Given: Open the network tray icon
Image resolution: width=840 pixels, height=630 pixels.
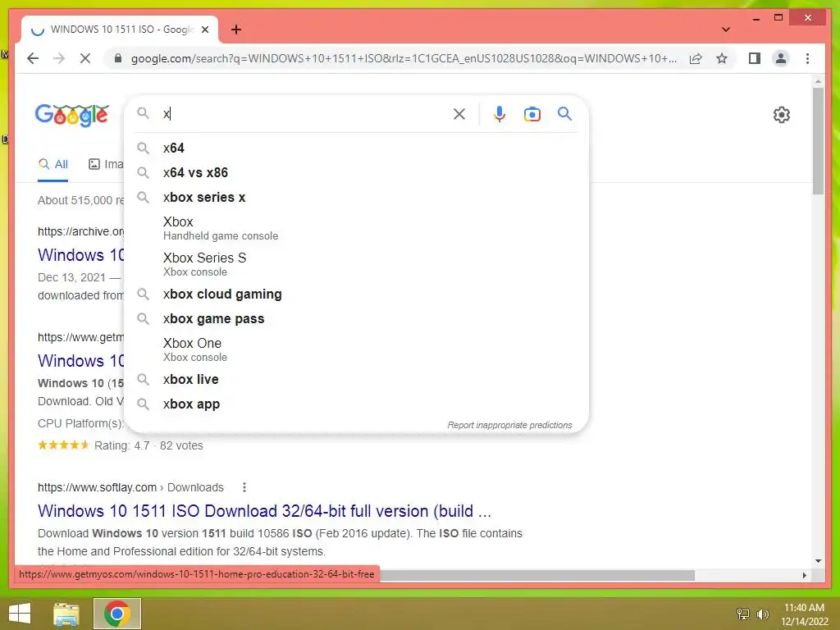Looking at the screenshot, I should (743, 614).
